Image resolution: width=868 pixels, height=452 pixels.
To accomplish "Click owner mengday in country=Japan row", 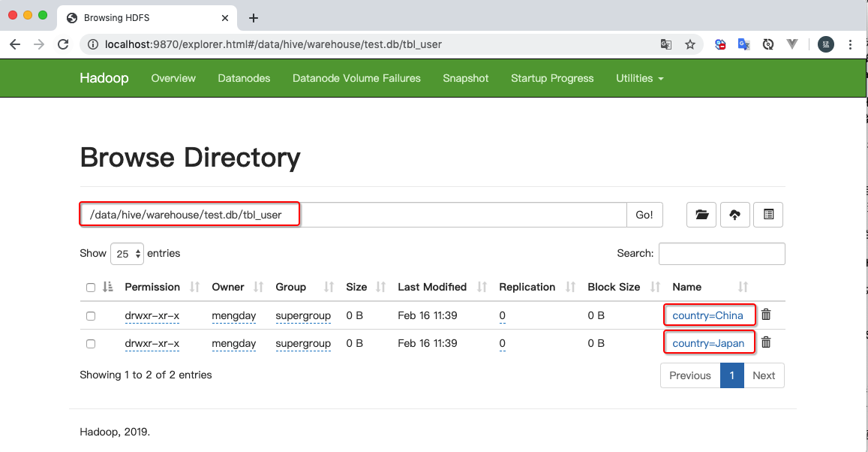I will (x=233, y=343).
